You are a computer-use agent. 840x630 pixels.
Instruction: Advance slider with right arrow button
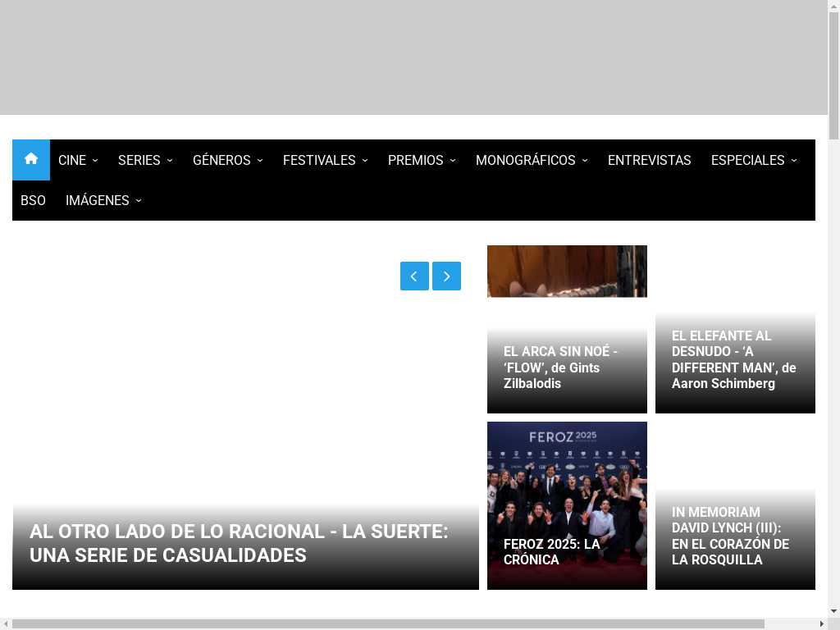pyautogui.click(x=446, y=276)
